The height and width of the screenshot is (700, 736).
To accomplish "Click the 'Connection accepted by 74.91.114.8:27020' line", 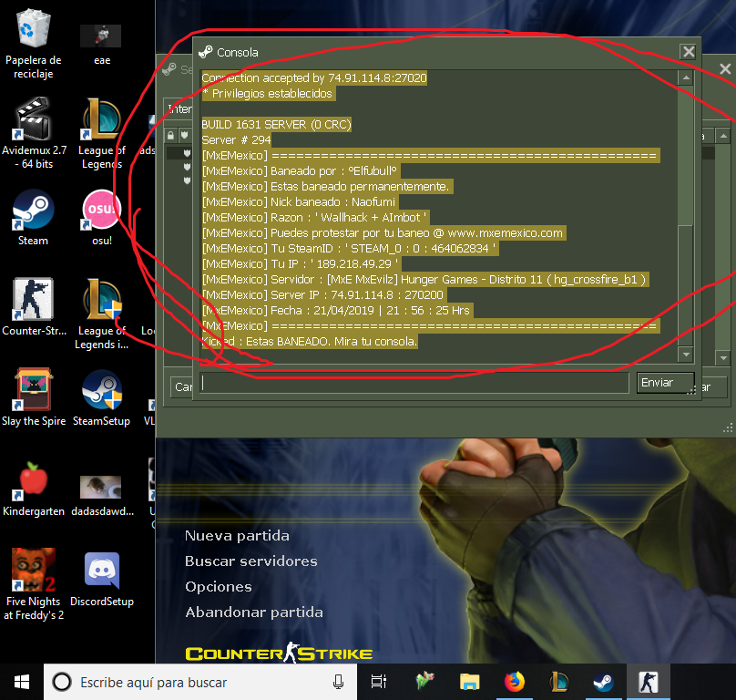I will [x=314, y=77].
